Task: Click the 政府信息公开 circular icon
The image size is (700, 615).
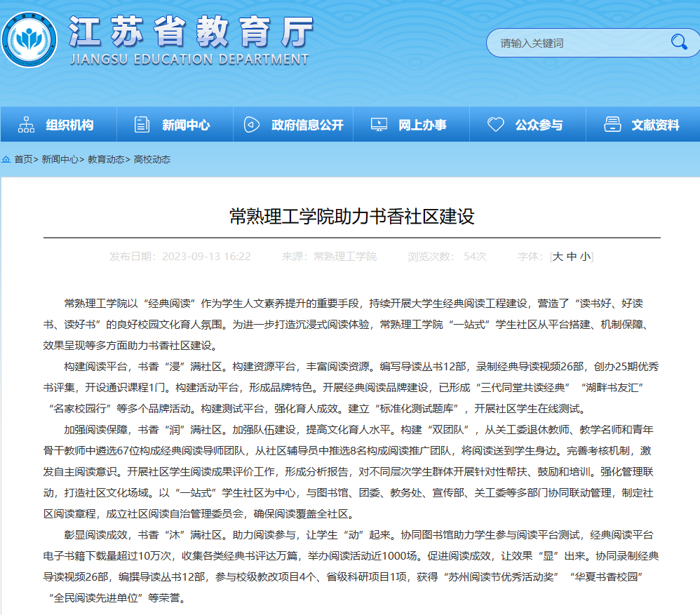Action: pyautogui.click(x=252, y=125)
